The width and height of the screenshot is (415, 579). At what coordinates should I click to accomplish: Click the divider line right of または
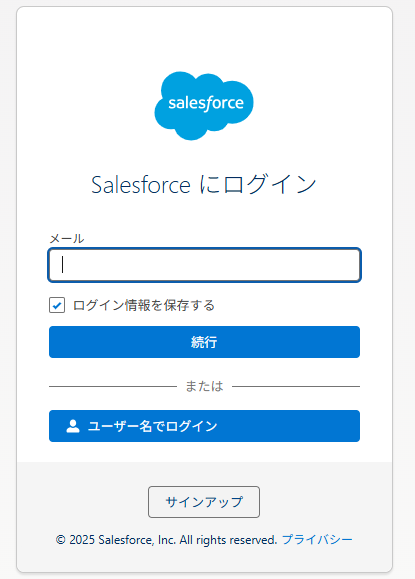click(296, 387)
